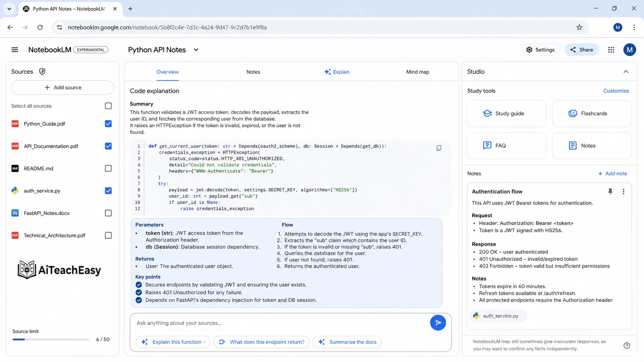Screen dimensions: 644x362
Task: Go forward to the next page
Action: (25, 27)
